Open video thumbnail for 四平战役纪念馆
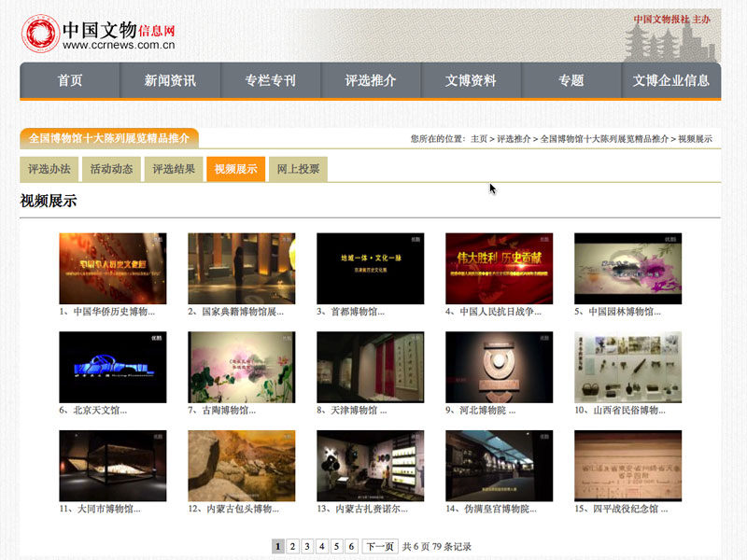 coord(627,466)
